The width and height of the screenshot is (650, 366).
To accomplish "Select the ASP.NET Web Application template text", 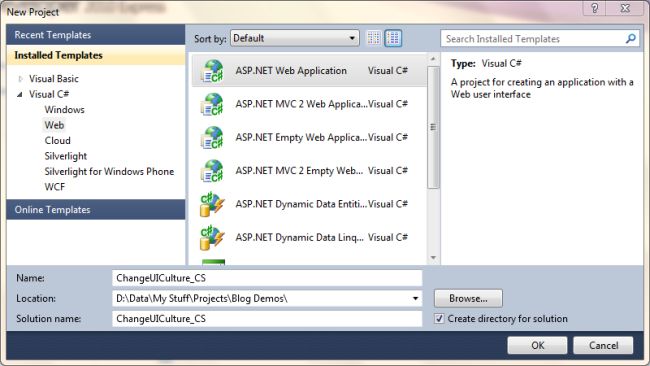I will (291, 71).
